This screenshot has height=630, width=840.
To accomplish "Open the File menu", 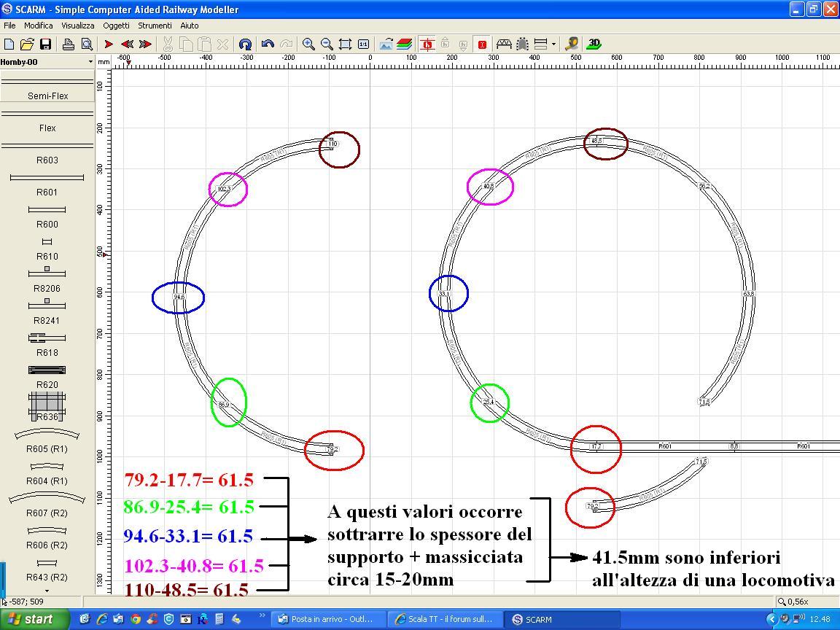I will point(9,26).
